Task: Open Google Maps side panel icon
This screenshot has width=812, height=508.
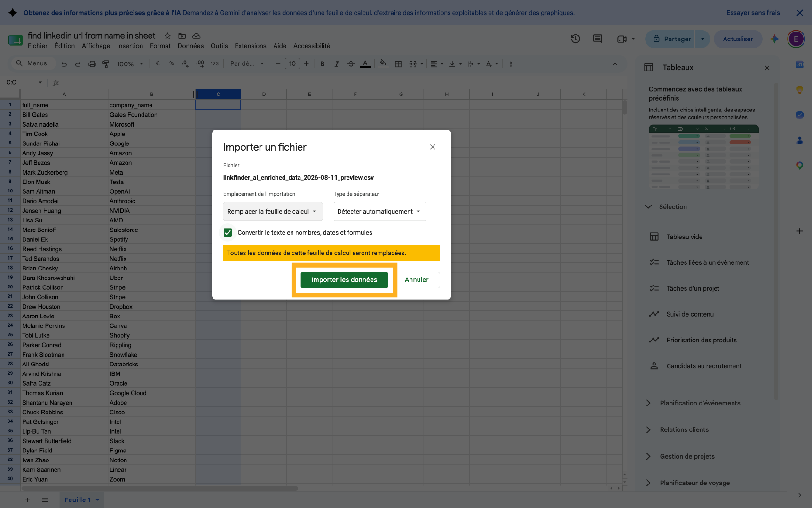Action: pyautogui.click(x=799, y=166)
